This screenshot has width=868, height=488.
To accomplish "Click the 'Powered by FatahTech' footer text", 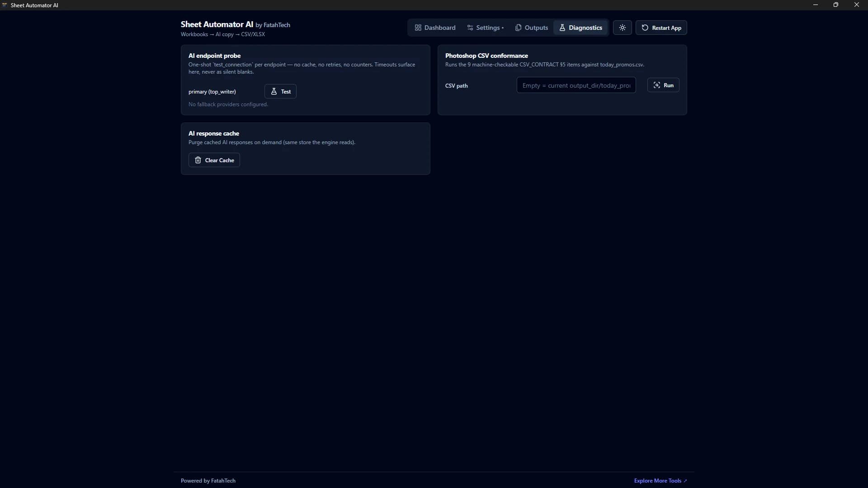I will 208,481.
